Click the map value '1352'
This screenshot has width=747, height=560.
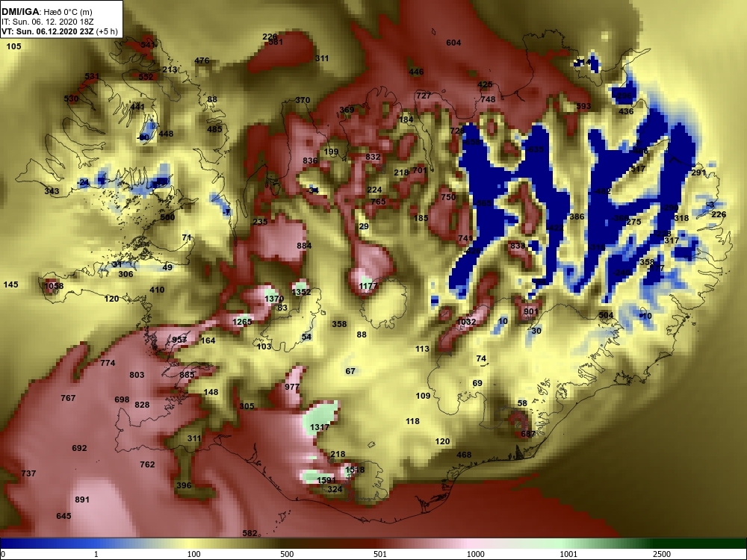(301, 292)
